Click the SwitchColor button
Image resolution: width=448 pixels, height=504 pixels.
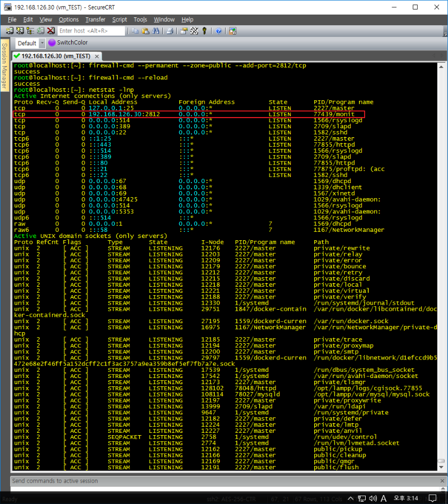[x=68, y=43]
